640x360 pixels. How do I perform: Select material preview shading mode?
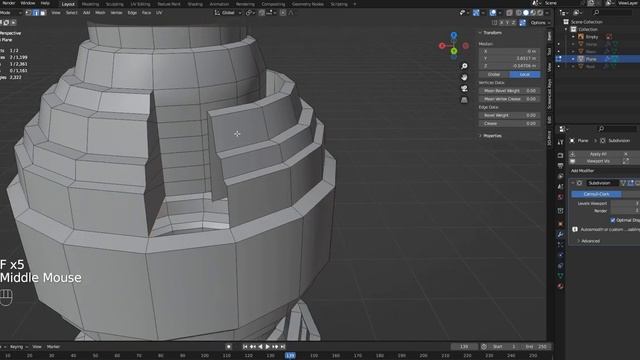click(x=533, y=13)
